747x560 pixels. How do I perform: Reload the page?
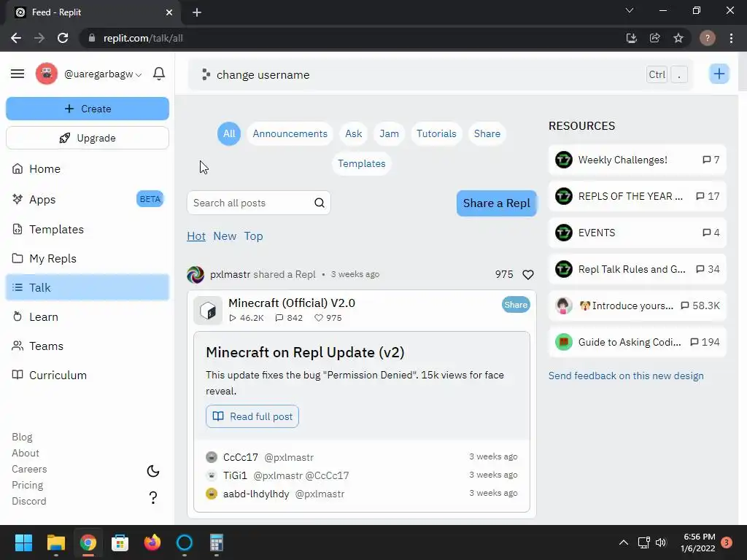[x=63, y=38]
